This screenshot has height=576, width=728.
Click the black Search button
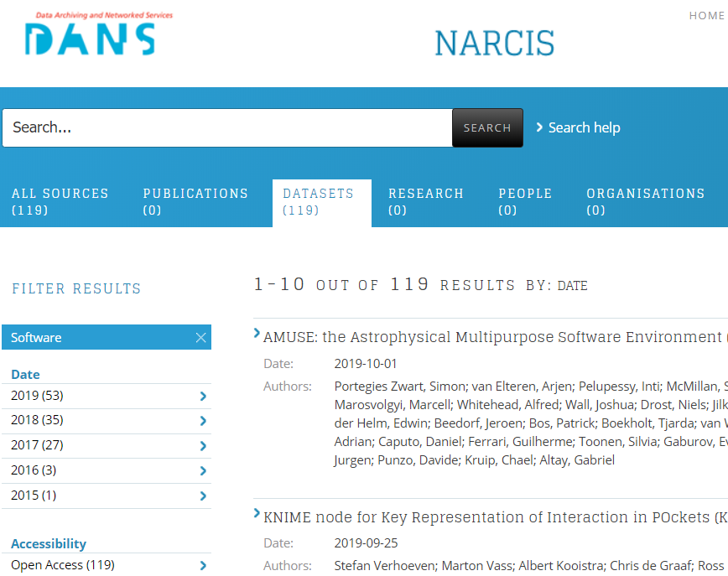(x=487, y=127)
